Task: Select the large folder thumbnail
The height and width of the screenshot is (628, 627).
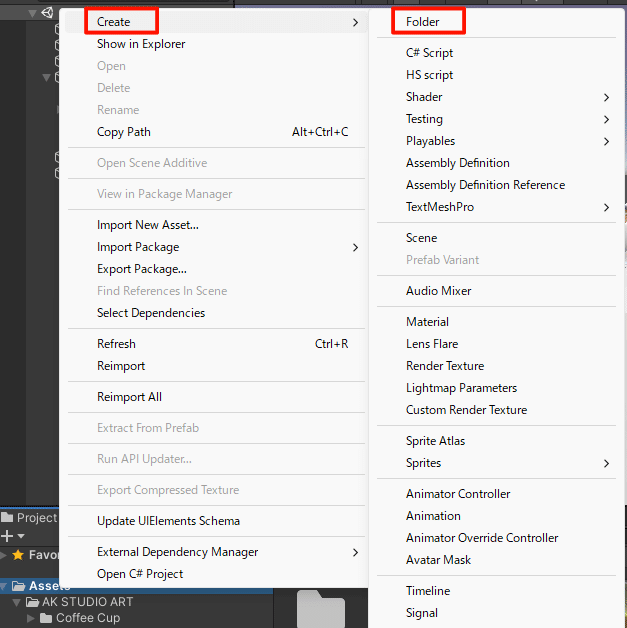Action: 320,610
